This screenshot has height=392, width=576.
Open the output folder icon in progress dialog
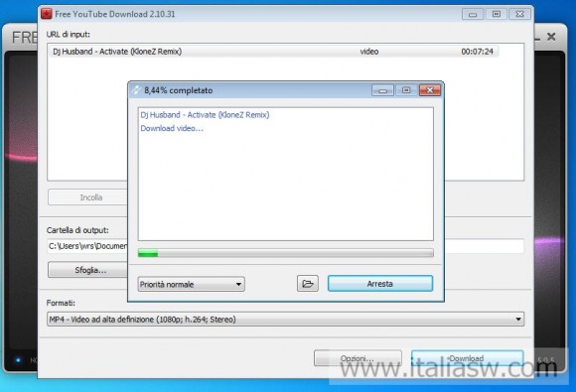tap(308, 284)
